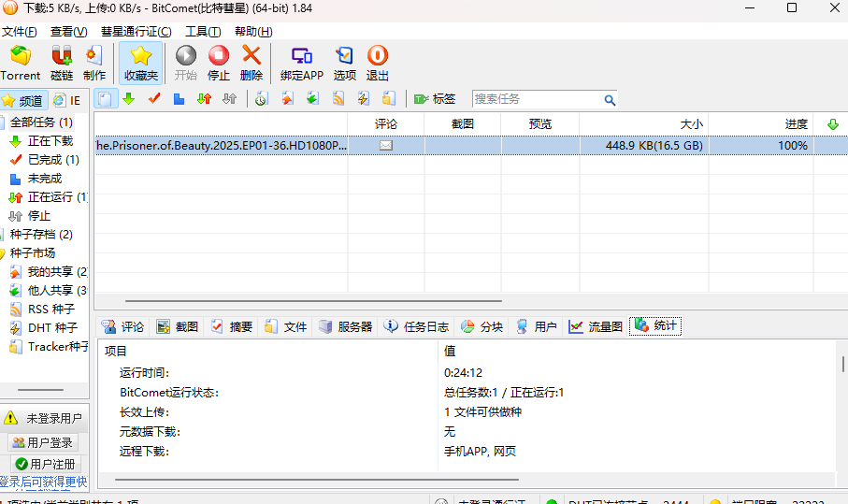
Task: Click the green downloading filter arrow
Action: point(129,98)
